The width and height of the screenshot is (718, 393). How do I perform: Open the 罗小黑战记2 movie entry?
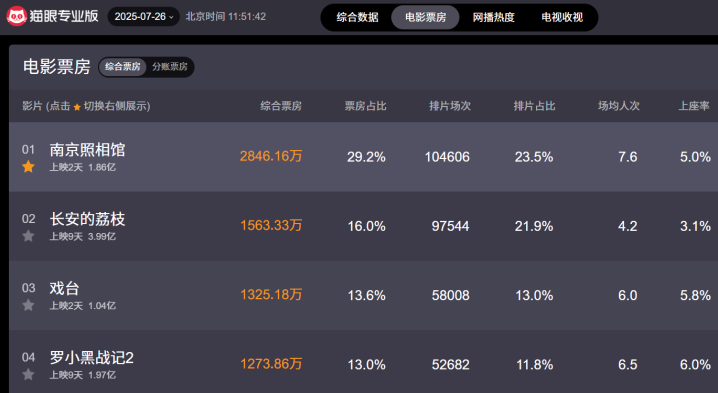[92, 358]
